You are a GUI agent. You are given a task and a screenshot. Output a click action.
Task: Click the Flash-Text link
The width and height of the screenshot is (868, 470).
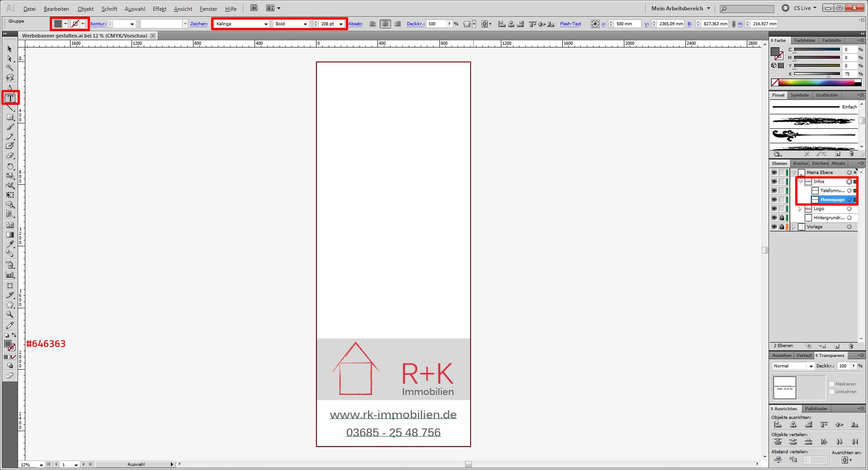pos(570,24)
